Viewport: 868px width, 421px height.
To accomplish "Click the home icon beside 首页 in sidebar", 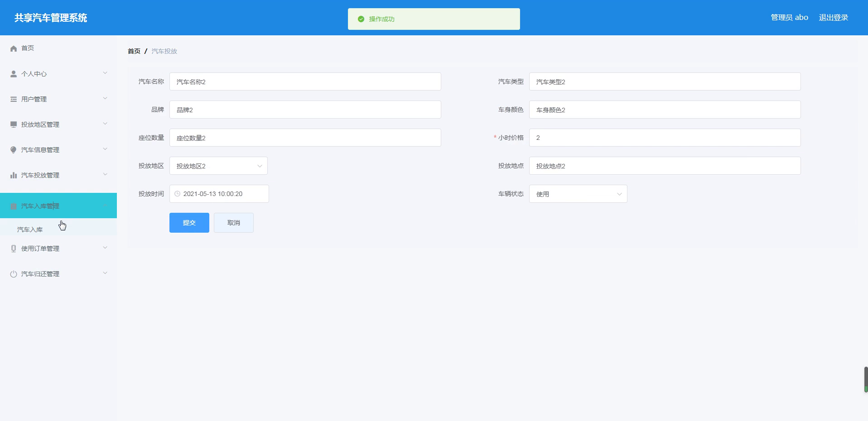I will pyautogui.click(x=14, y=48).
